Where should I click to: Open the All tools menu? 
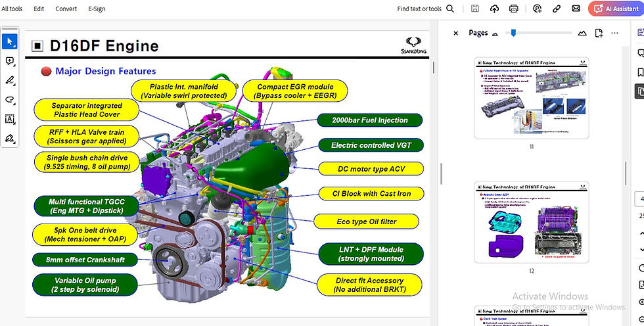click(12, 9)
